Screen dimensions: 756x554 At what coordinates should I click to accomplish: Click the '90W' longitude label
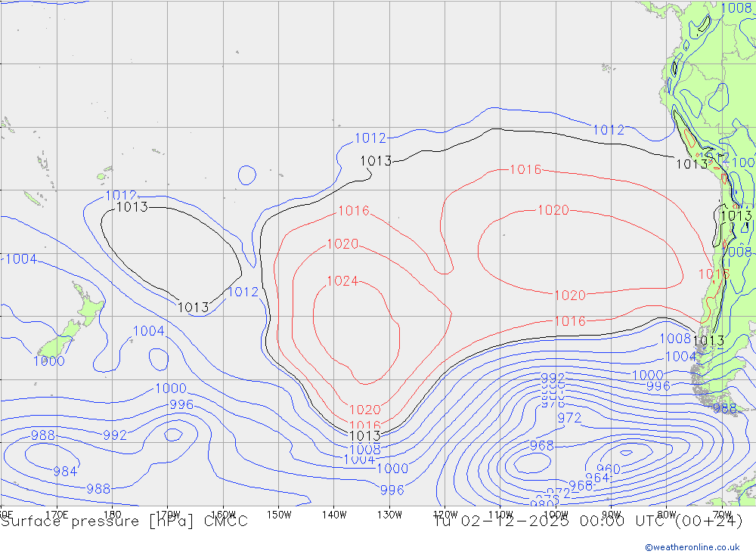click(x=612, y=515)
